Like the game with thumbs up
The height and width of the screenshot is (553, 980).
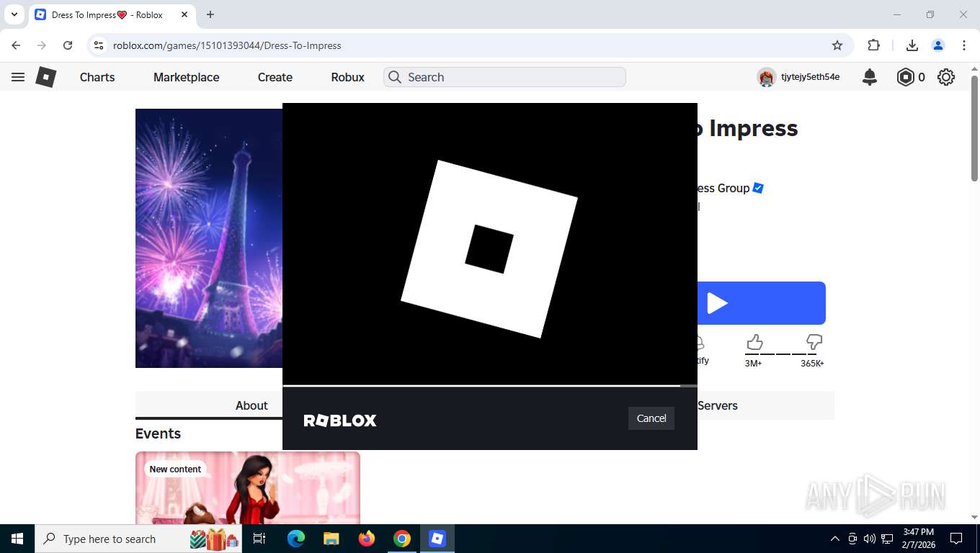point(754,342)
